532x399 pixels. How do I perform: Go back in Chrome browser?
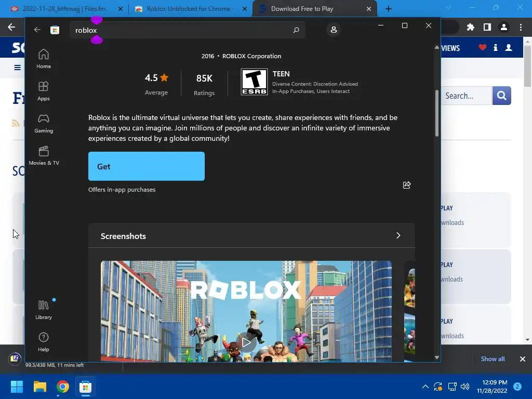(x=11, y=27)
